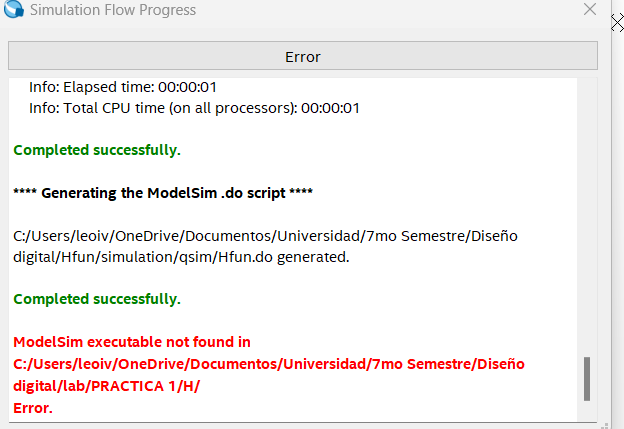Click the 'Simulation Flow Progress' window title

[x=113, y=11]
